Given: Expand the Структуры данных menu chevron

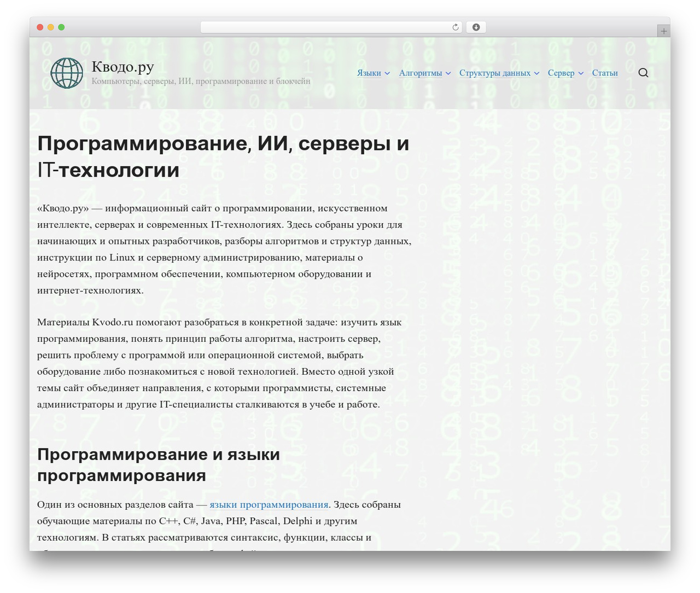Looking at the screenshot, I should pyautogui.click(x=536, y=73).
